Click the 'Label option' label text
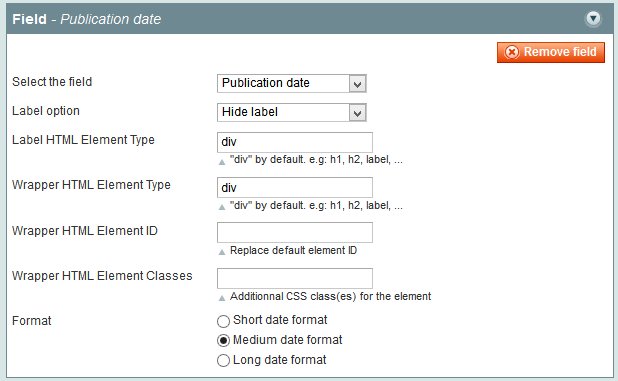This screenshot has height=381, width=618. (x=46, y=111)
